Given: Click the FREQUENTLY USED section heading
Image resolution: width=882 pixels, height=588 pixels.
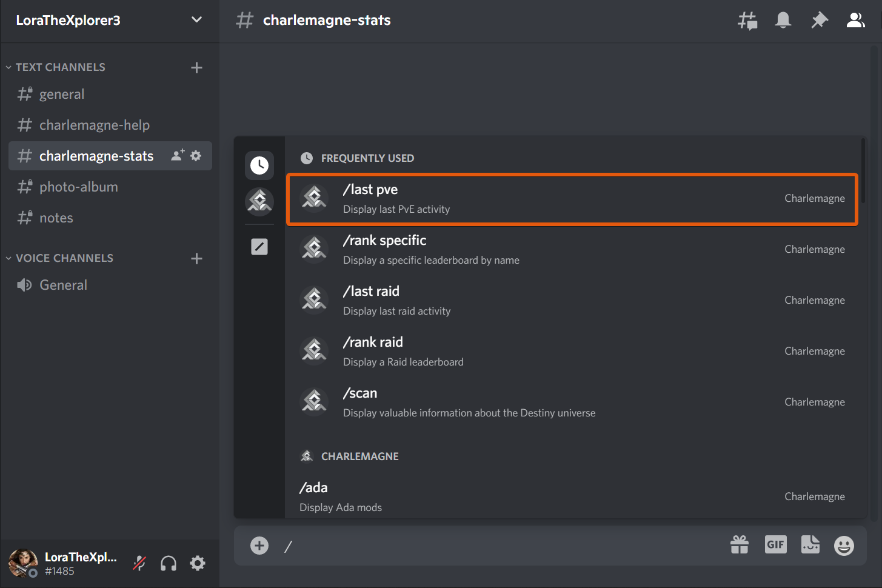Looking at the screenshot, I should [x=367, y=158].
